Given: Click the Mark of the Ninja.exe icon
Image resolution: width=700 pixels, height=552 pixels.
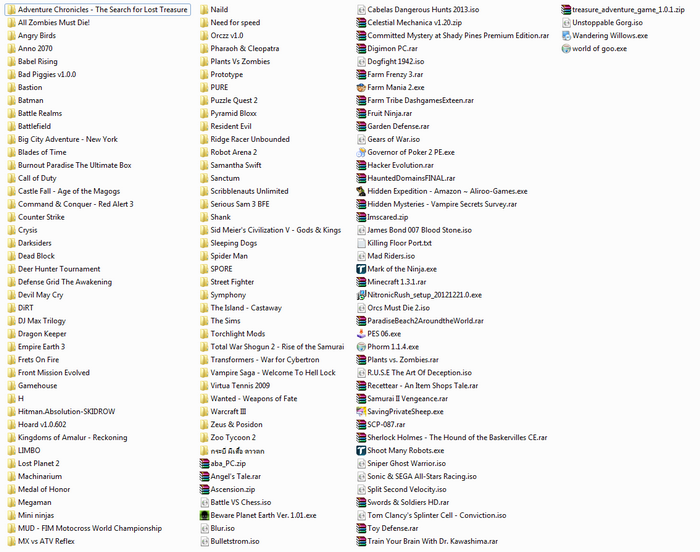Looking at the screenshot, I should [361, 269].
